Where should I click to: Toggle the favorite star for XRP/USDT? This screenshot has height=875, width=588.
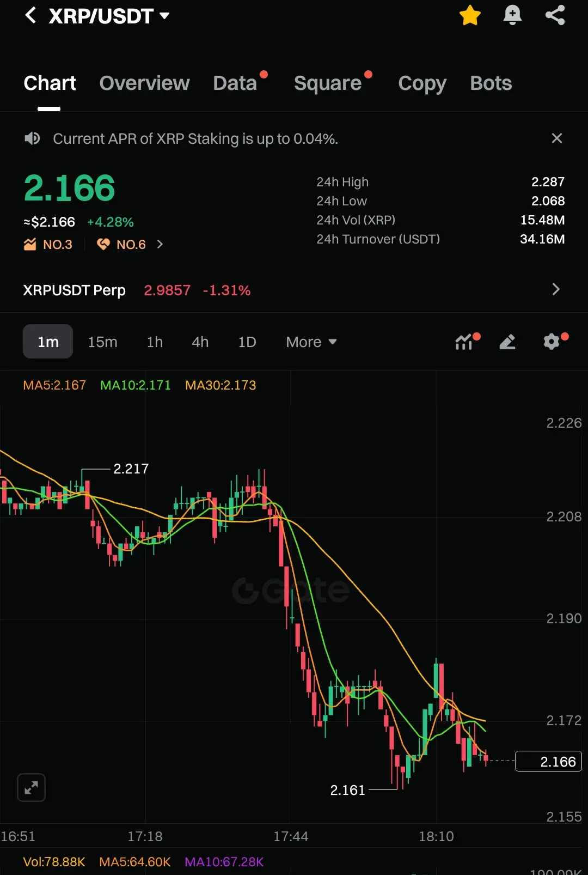click(x=470, y=15)
